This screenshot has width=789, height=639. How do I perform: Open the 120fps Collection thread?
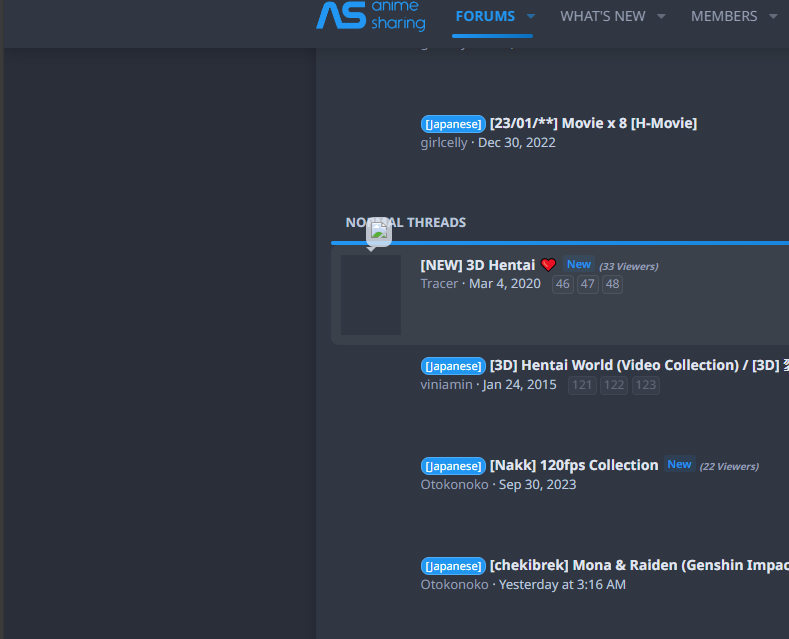click(574, 465)
